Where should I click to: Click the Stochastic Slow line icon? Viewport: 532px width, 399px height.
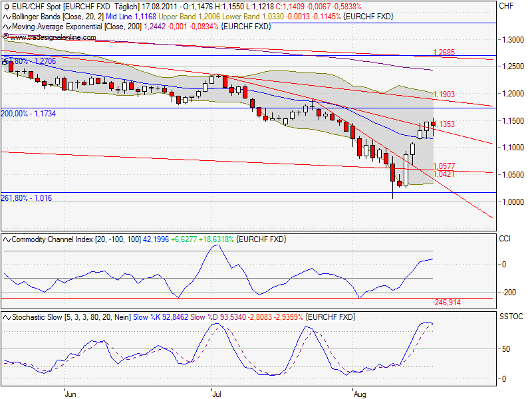tap(7, 318)
